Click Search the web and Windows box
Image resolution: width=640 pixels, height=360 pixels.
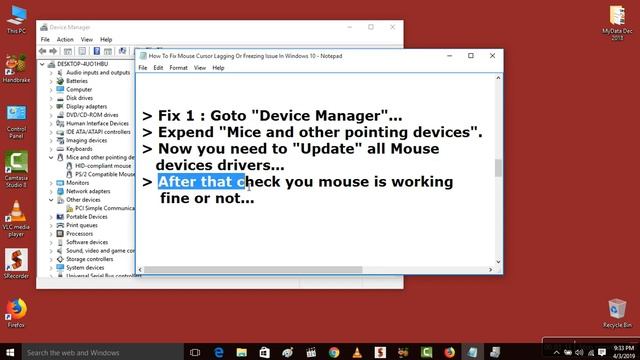[102, 352]
